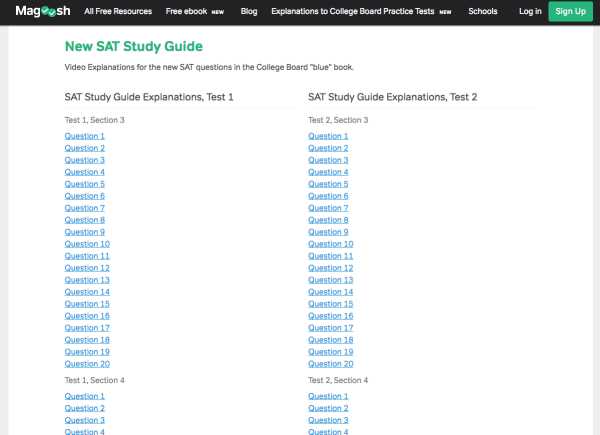Open Test 2 Section 3 Question 16
The width and height of the screenshot is (600, 435).
331,316
